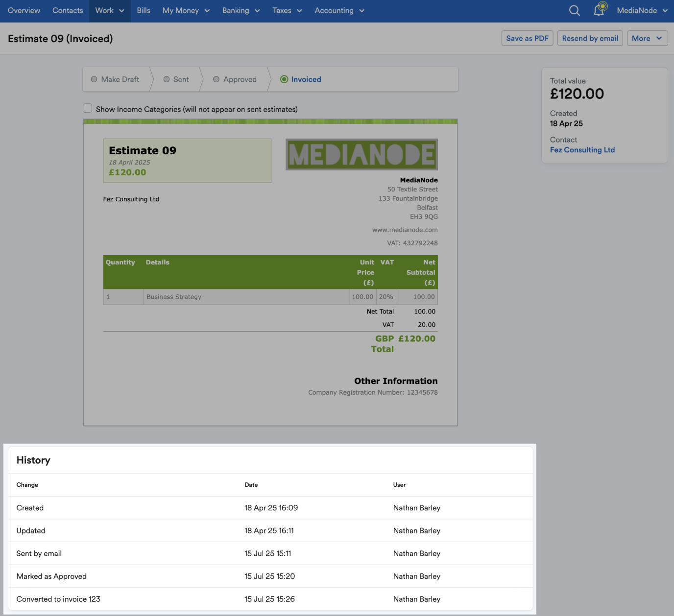Click the 20% VAT rate cell

[x=386, y=297]
